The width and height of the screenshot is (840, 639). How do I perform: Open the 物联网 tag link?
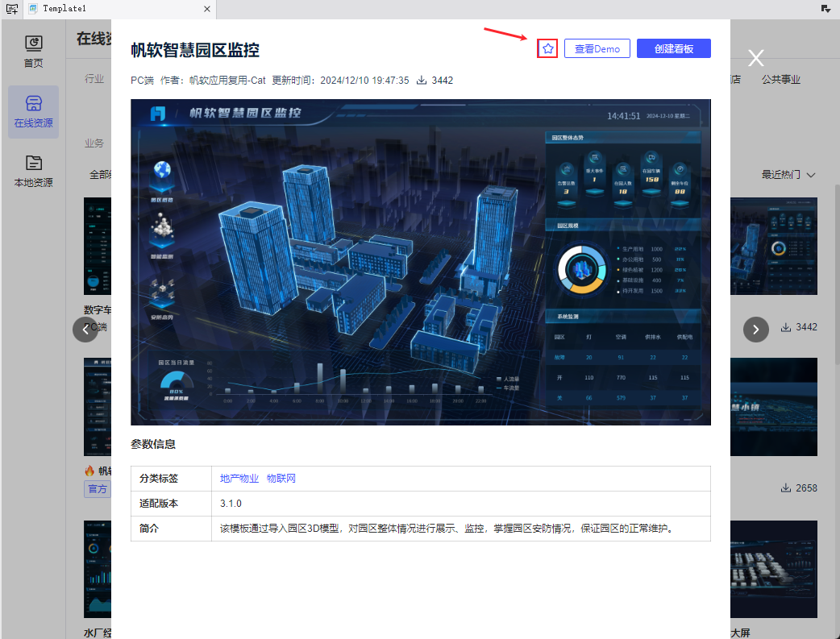pos(281,479)
